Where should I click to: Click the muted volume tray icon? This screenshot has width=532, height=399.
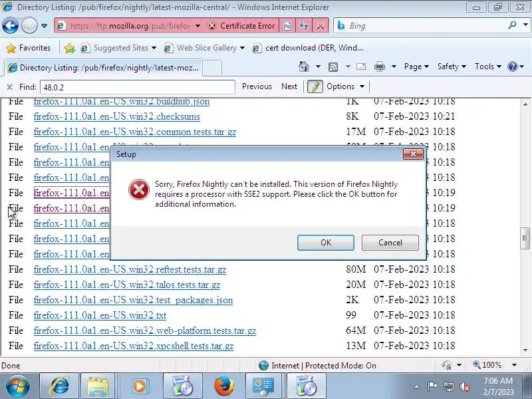(464, 386)
